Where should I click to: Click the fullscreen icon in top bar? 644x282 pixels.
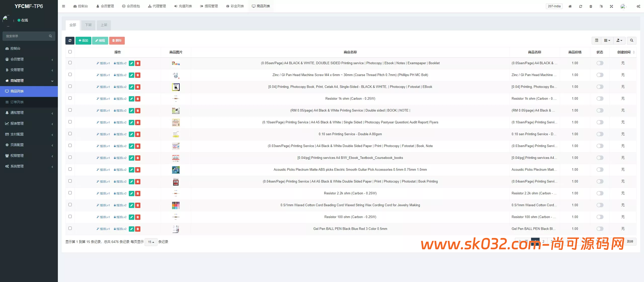point(611,6)
